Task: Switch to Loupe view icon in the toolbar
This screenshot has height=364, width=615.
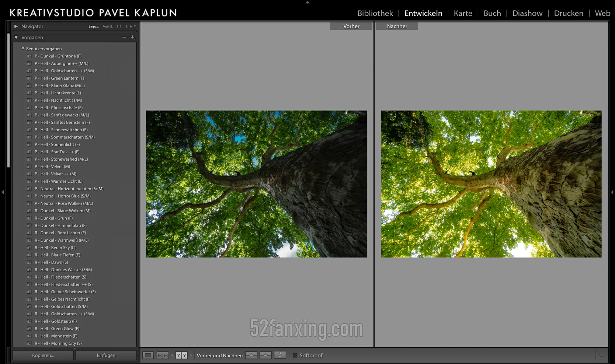Action: point(148,356)
